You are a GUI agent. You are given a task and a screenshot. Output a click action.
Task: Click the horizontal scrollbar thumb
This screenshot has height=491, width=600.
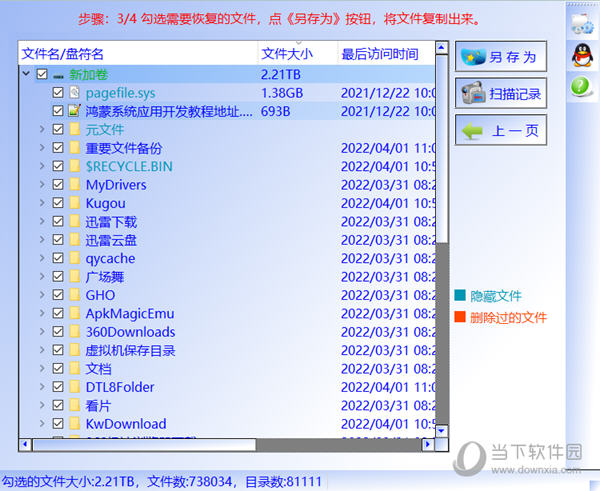click(144, 444)
